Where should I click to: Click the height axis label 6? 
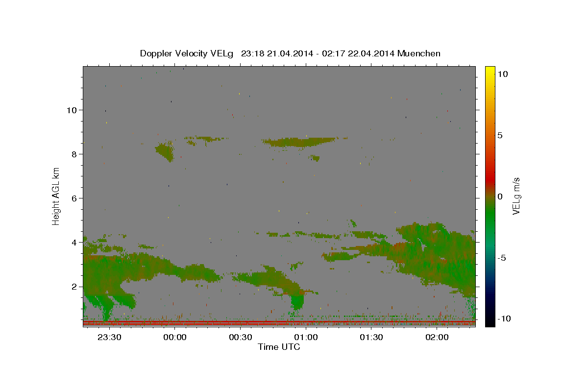click(x=74, y=198)
